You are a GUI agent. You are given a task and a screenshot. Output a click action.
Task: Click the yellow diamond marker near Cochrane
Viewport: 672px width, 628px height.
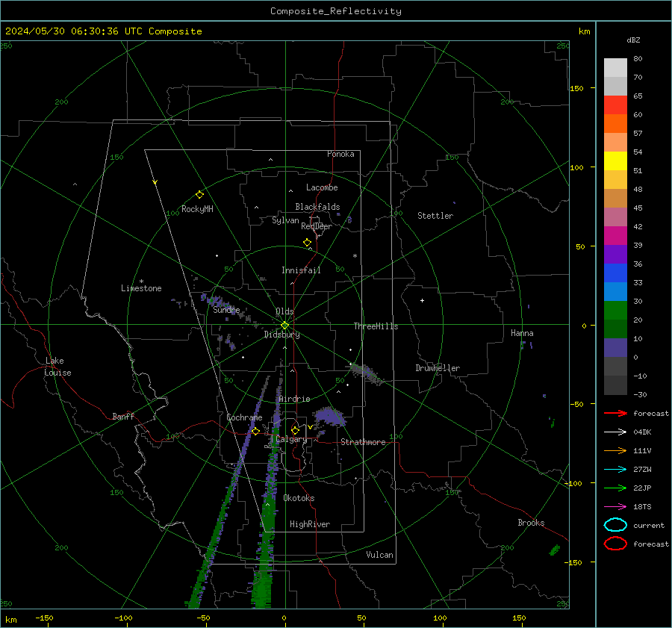(255, 432)
